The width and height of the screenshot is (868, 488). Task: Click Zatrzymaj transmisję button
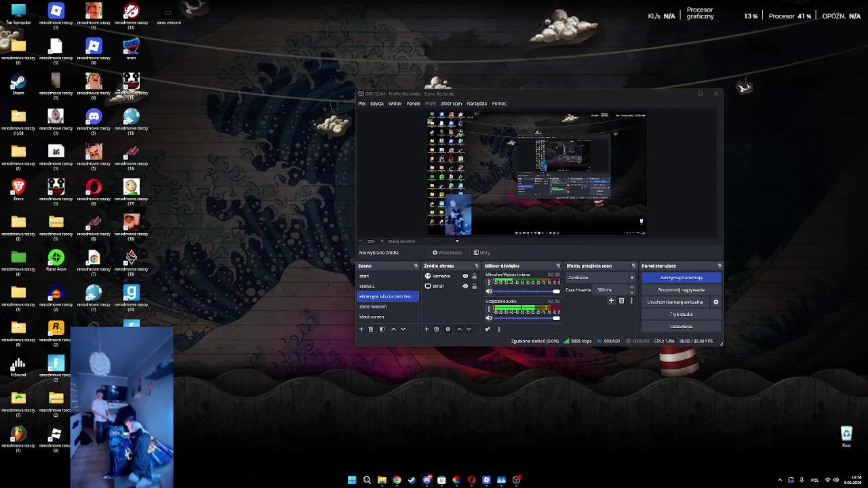(681, 278)
